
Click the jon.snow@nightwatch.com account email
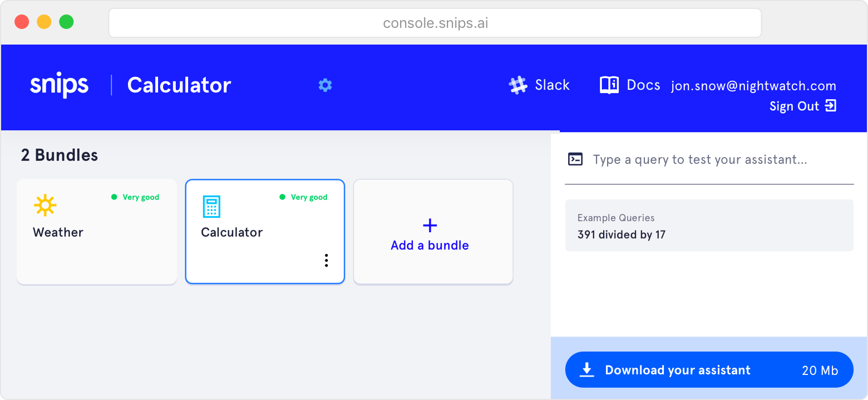click(753, 86)
